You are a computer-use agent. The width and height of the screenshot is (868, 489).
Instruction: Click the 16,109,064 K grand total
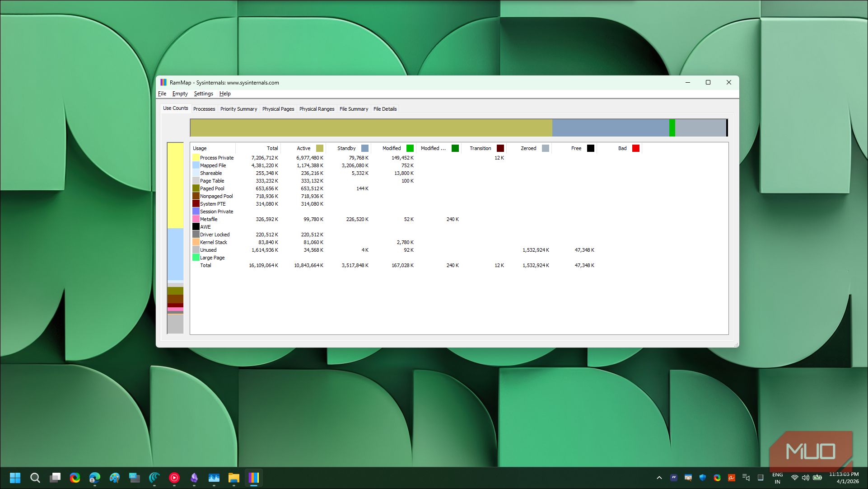[264, 265]
